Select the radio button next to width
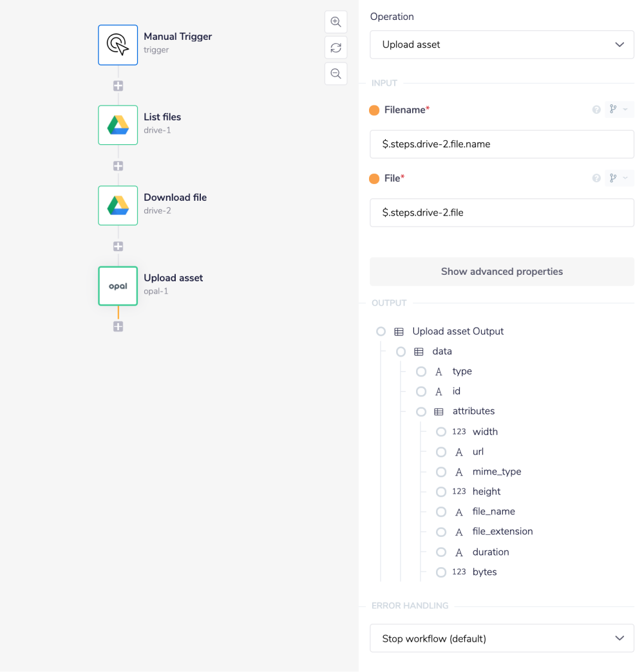Screen dimensions: 644x672 pyautogui.click(x=441, y=432)
